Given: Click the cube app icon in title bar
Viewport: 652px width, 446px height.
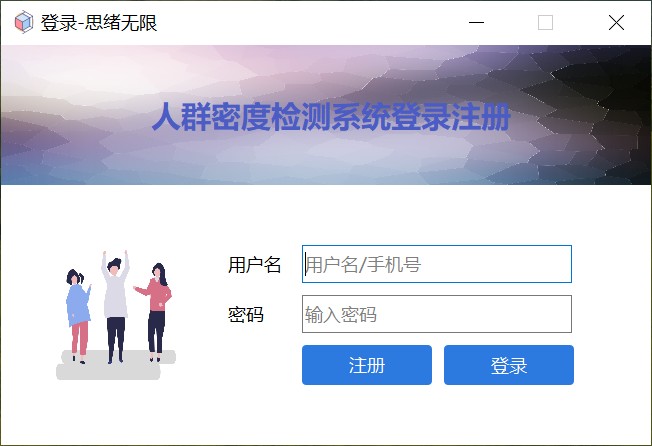Looking at the screenshot, I should 24,22.
